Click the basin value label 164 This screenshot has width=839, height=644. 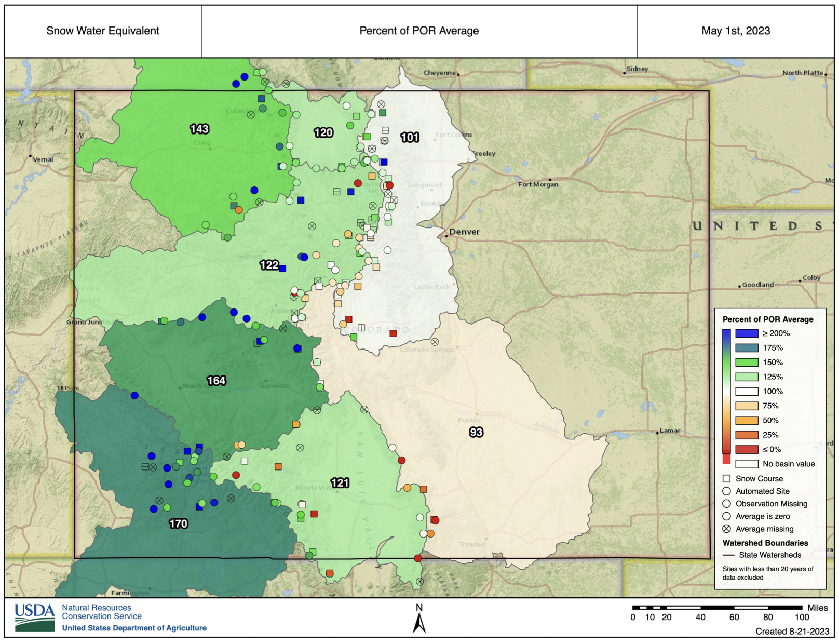(x=216, y=381)
